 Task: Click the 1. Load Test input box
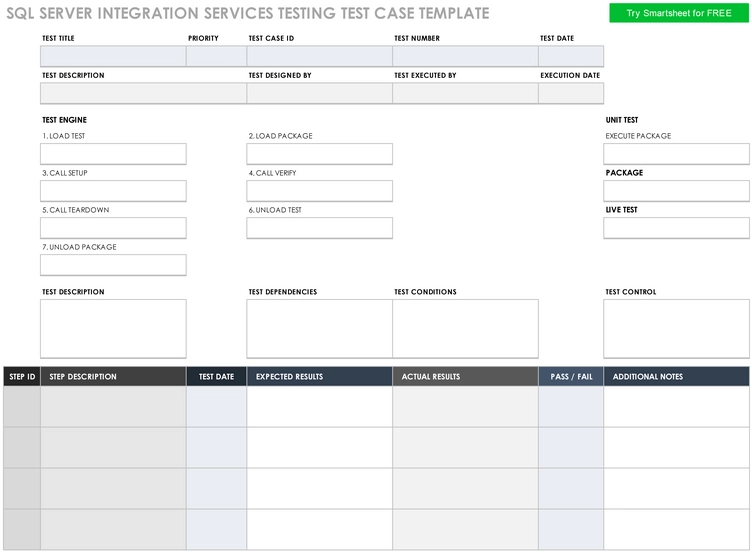(x=113, y=154)
